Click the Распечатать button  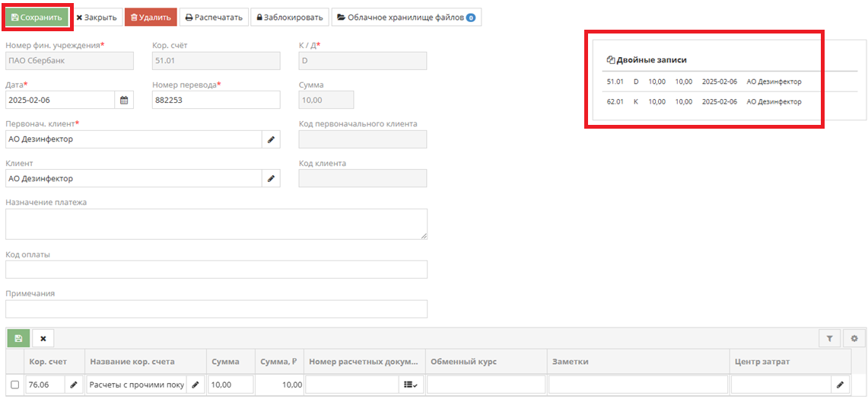215,17
